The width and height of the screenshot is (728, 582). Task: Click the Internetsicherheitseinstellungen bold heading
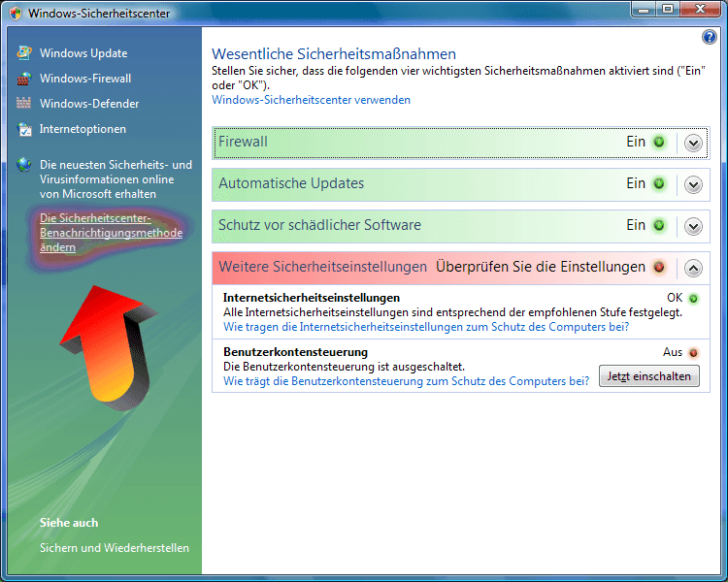click(x=312, y=298)
